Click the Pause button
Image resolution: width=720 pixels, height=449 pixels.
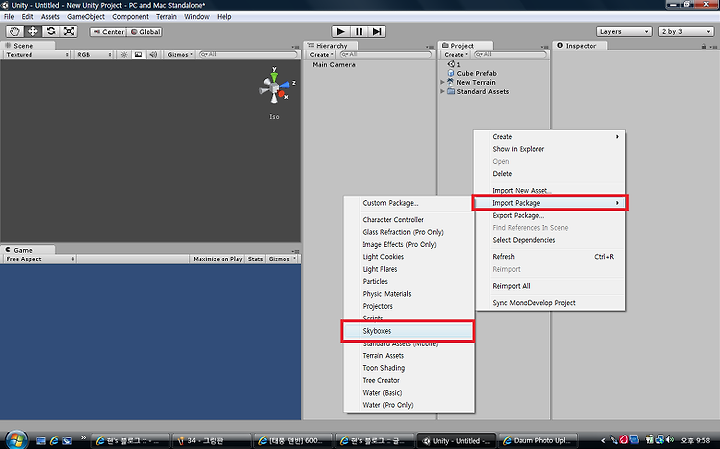(x=359, y=31)
